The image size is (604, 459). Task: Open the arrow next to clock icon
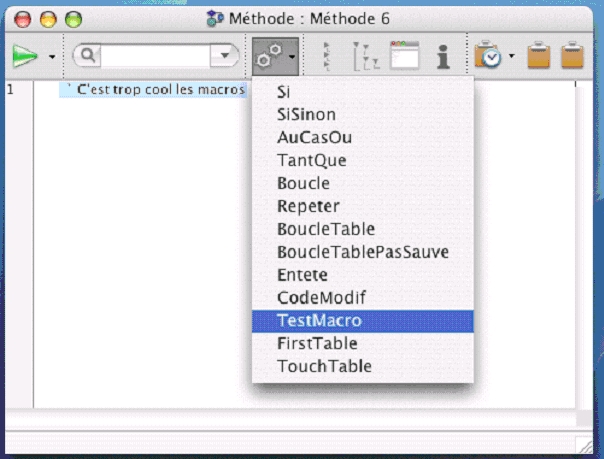[512, 58]
